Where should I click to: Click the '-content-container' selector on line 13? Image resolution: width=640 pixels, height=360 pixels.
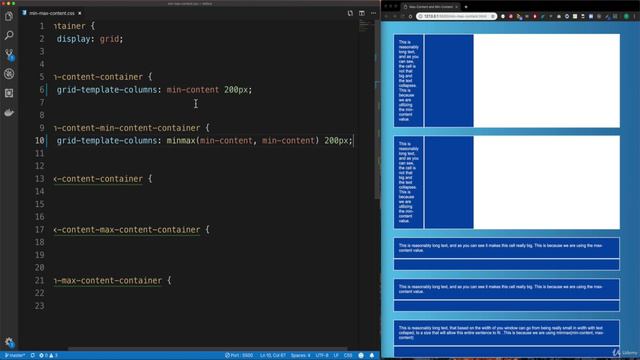click(x=98, y=179)
